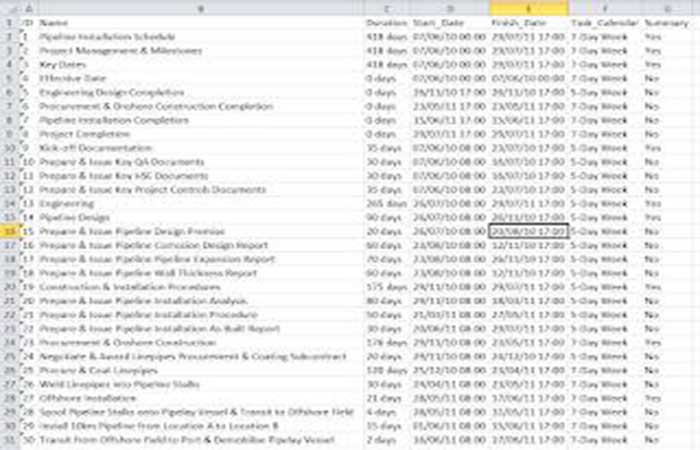Click the 'Task_Calendar' header cell

pyautogui.click(x=605, y=23)
